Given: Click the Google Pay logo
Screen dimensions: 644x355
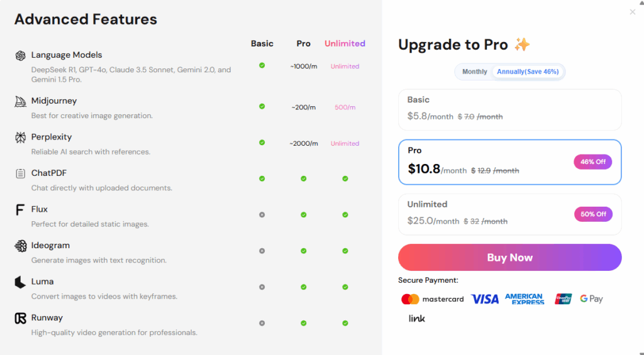Looking at the screenshot, I should click(x=591, y=299).
